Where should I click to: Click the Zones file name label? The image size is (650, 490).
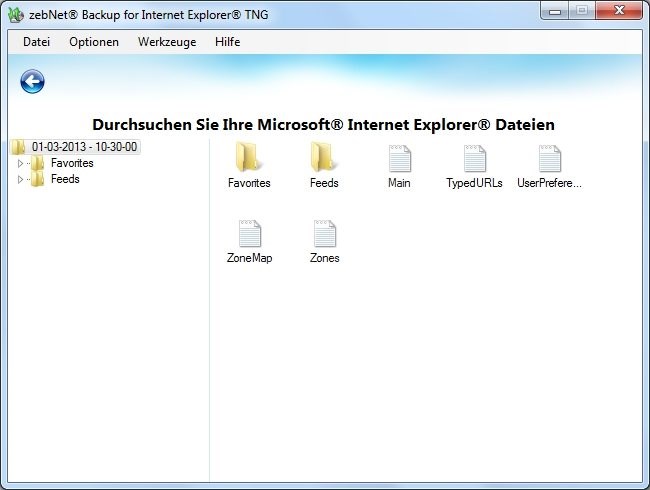pos(325,258)
